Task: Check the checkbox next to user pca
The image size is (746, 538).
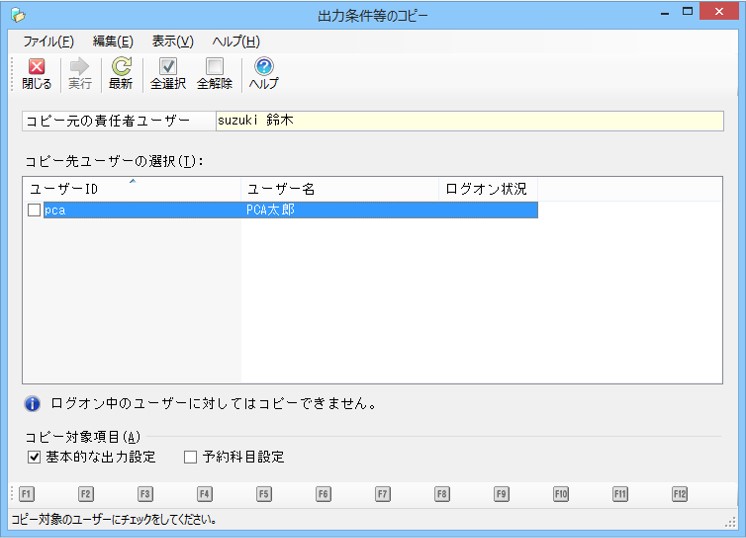Action: point(34,211)
